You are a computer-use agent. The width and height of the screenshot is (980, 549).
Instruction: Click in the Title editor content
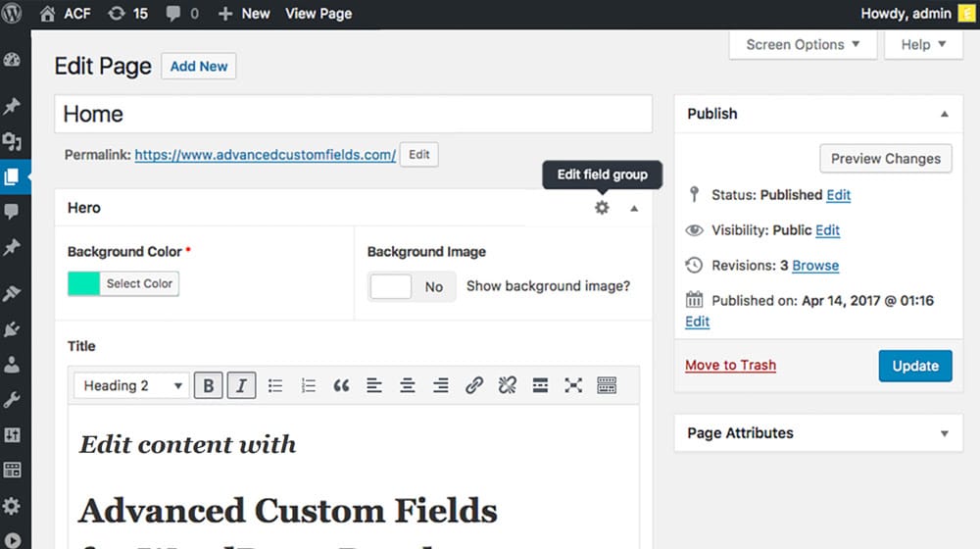click(x=353, y=477)
